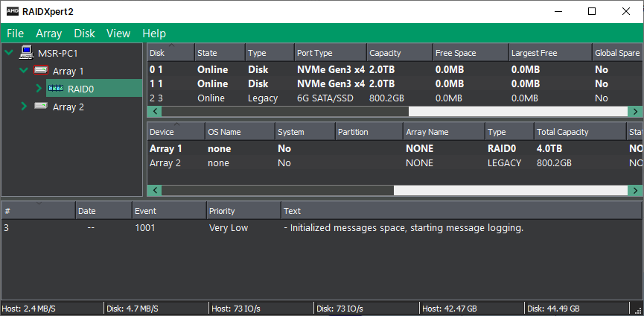This screenshot has width=644, height=316.
Task: Expand the Array 2 tree node
Action: 24,107
